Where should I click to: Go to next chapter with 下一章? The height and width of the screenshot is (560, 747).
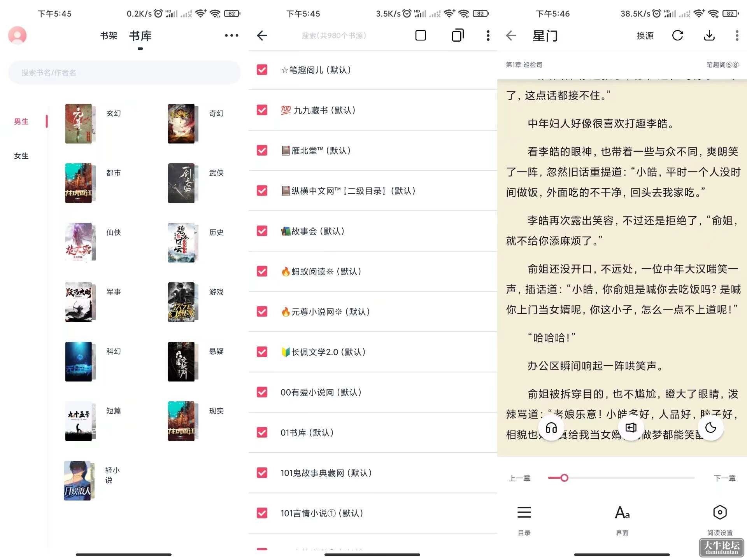724,478
